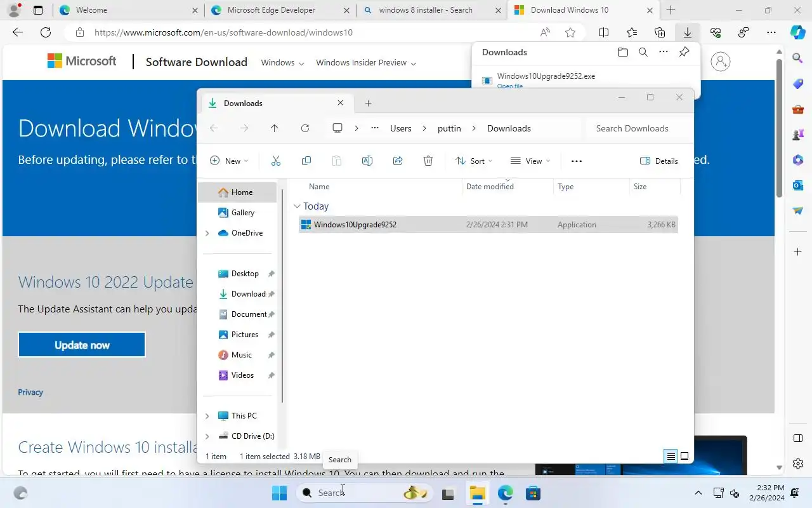
Task: Switch to large thumbnails view icon in status bar
Action: pyautogui.click(x=684, y=456)
